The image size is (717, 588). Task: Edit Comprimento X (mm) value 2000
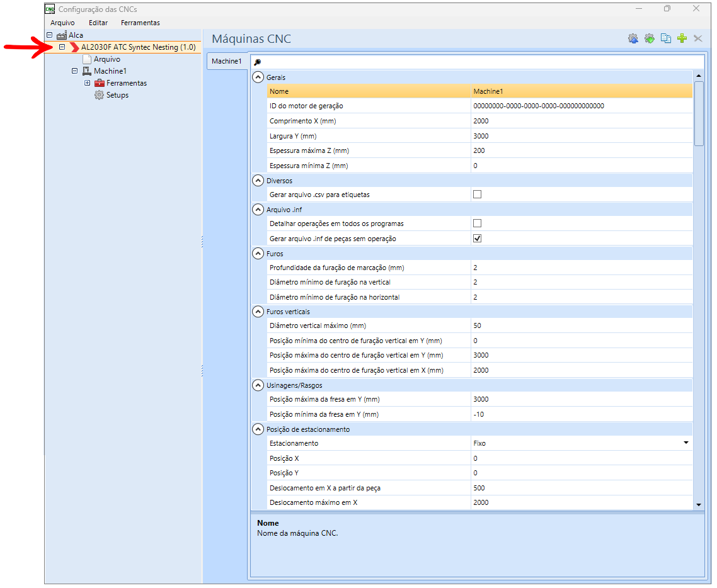(x=581, y=121)
